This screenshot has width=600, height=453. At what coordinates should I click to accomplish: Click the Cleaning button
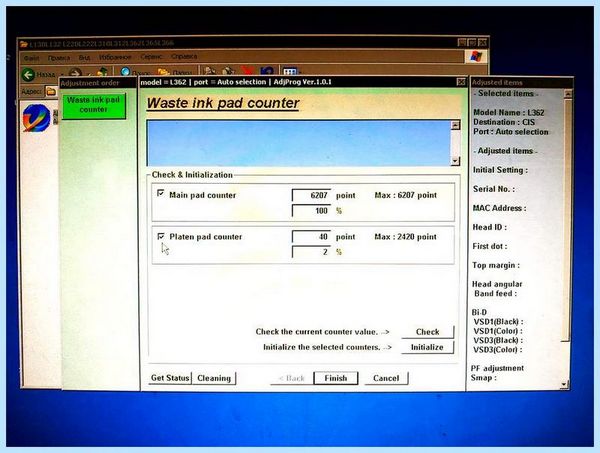point(214,378)
